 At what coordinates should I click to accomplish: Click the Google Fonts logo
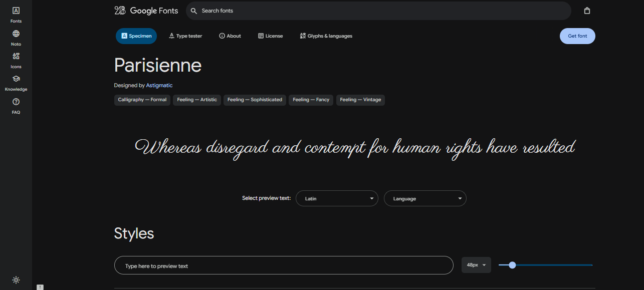[146, 11]
